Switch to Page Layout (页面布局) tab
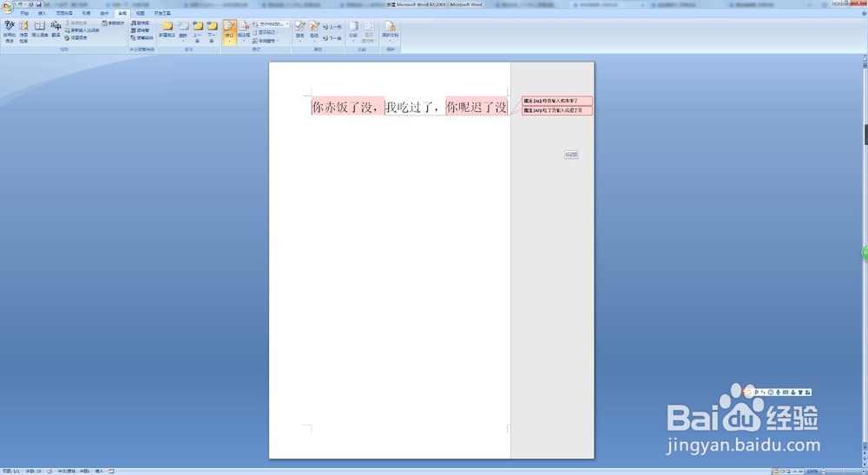Image resolution: width=868 pixels, height=475 pixels. [x=64, y=13]
